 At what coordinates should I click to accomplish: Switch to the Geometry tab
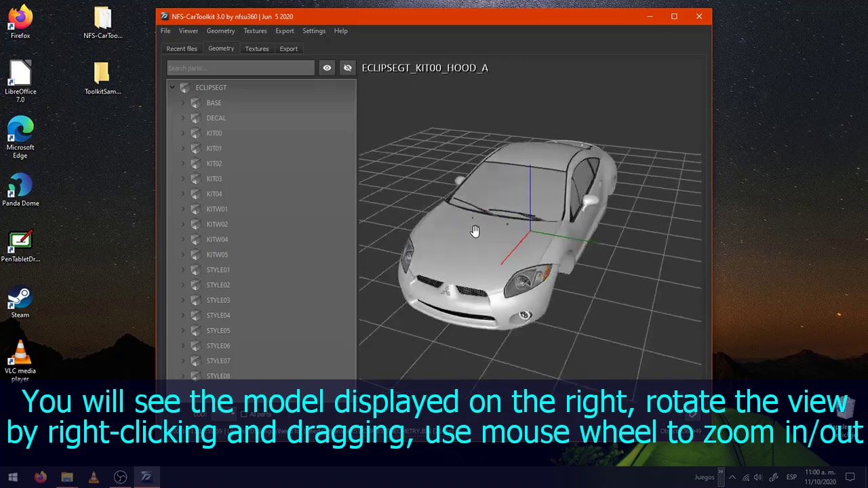click(x=221, y=49)
